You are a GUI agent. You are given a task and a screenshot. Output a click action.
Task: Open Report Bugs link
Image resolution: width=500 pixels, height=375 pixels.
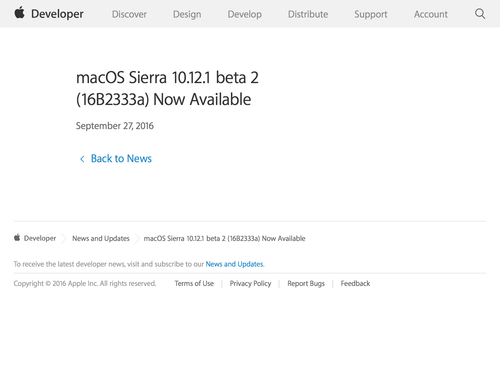pos(306,283)
